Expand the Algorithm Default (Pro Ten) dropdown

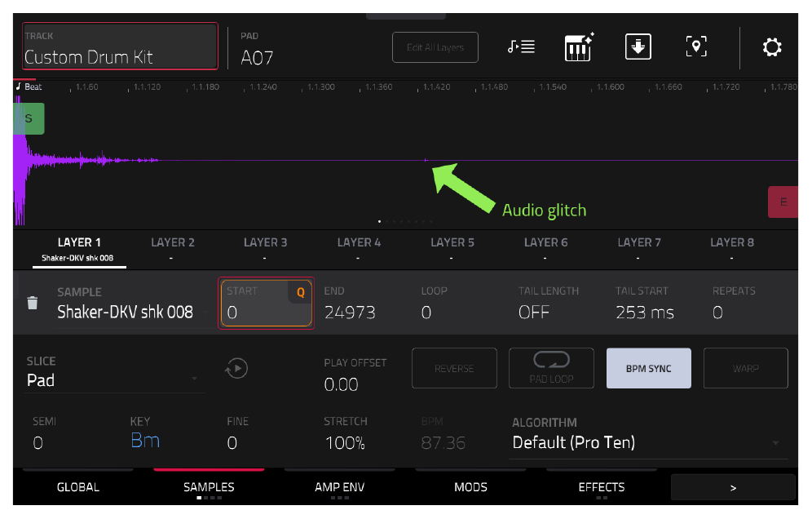tap(648, 437)
